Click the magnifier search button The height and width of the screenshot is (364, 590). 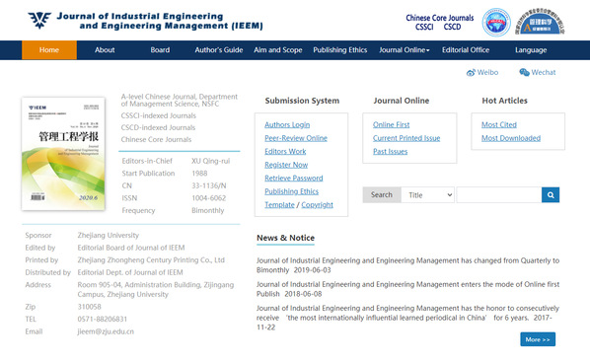(551, 194)
